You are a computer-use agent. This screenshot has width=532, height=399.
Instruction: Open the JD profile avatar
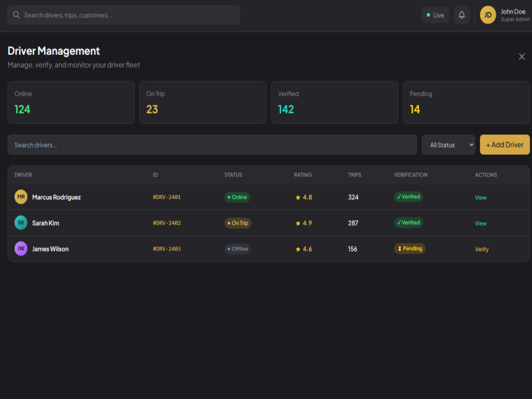pos(488,15)
